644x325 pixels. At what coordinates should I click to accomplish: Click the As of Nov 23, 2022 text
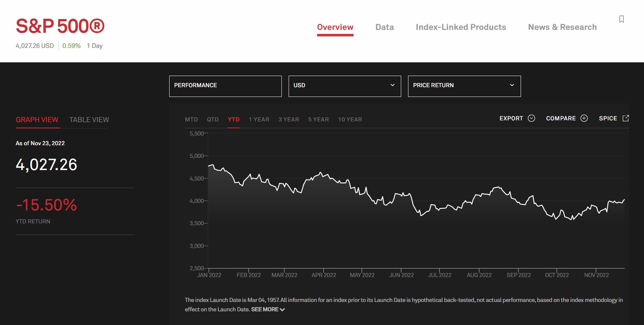[40, 143]
